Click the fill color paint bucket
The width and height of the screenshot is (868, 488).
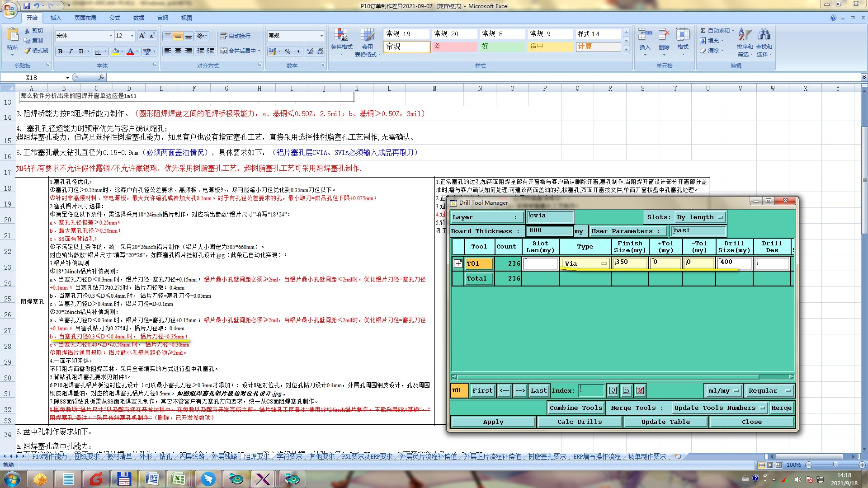coord(115,52)
